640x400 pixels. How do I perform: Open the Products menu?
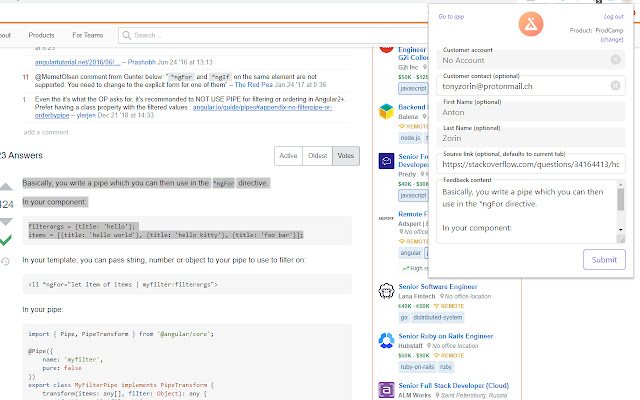(x=41, y=35)
